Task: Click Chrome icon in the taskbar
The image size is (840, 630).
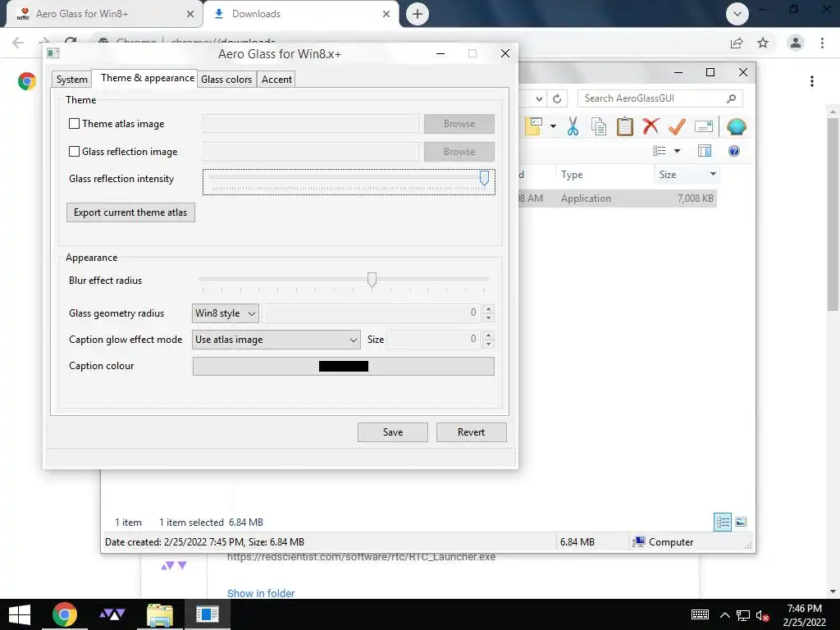Action: click(65, 614)
